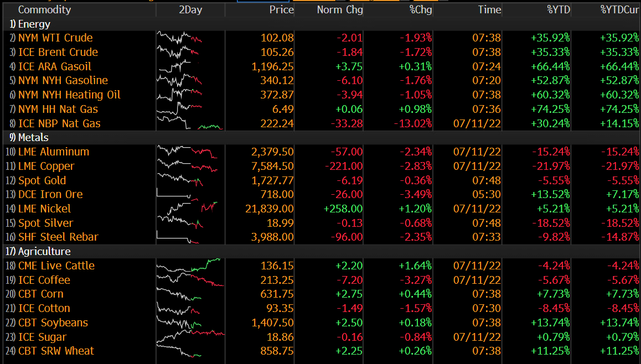Click ARA Gasoil price 1,196.25
This screenshot has width=641, height=364.
pos(272,66)
